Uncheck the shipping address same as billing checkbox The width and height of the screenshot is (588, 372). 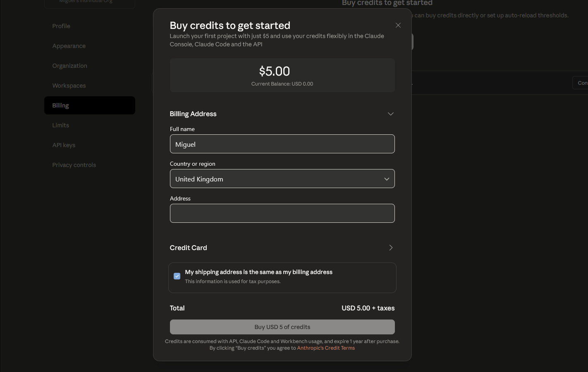click(x=177, y=276)
